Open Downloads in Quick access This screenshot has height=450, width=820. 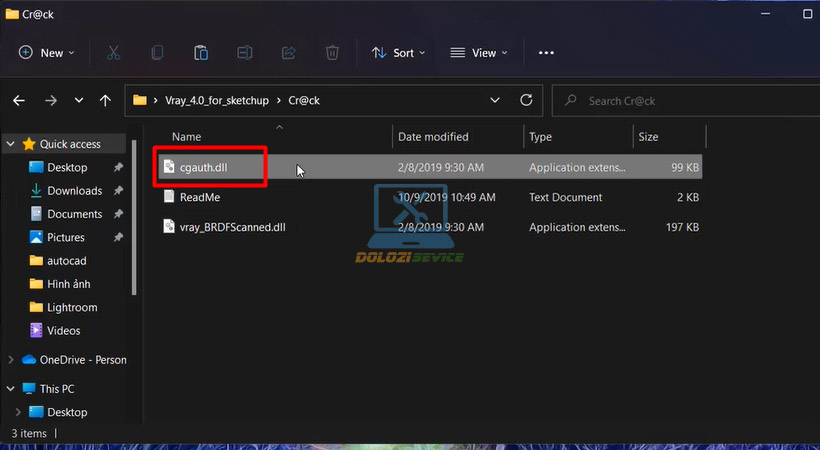pyautogui.click(x=74, y=191)
